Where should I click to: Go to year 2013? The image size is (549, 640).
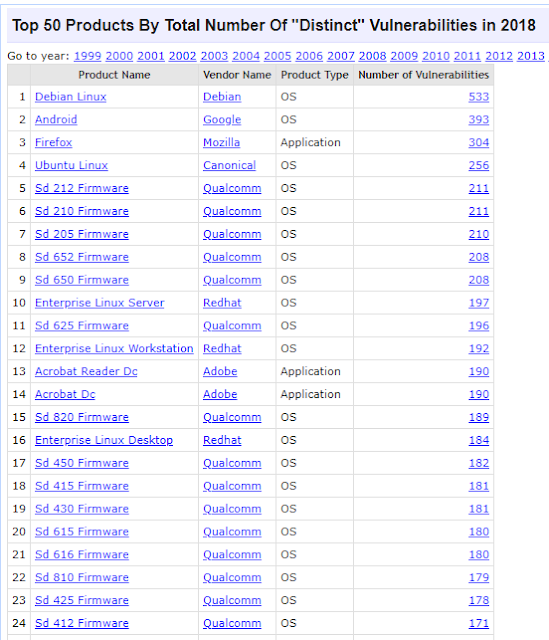tap(531, 56)
